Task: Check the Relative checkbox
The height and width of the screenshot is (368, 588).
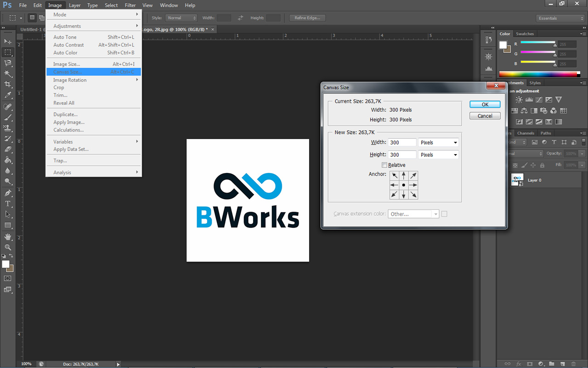Action: coord(384,165)
